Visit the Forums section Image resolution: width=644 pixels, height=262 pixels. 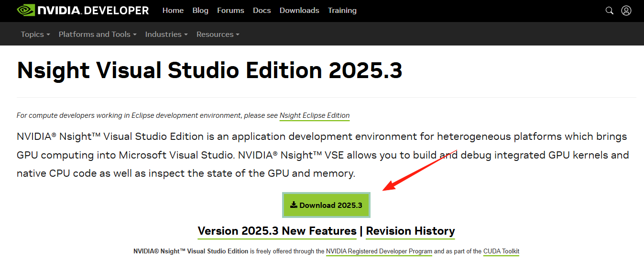(x=230, y=11)
